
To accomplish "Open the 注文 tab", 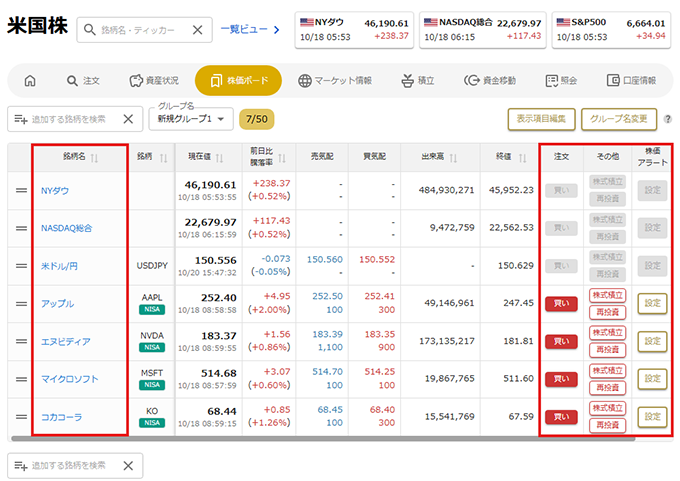I will pos(83,81).
